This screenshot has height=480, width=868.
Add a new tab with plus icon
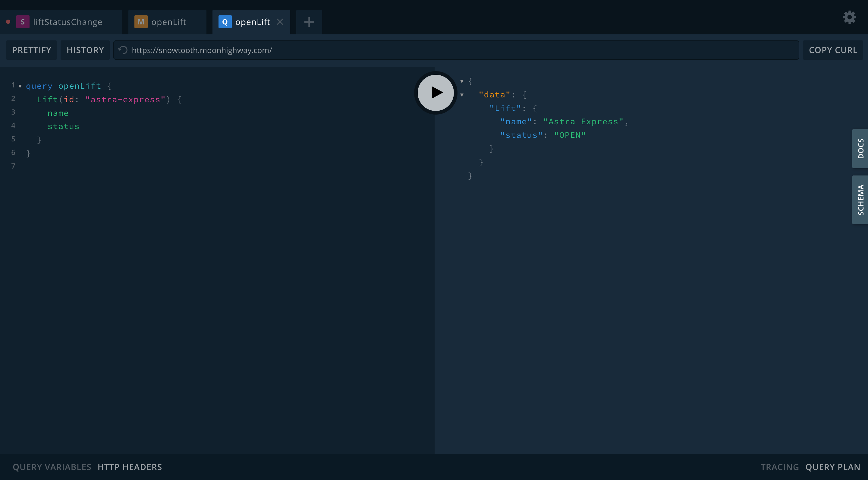tap(309, 22)
